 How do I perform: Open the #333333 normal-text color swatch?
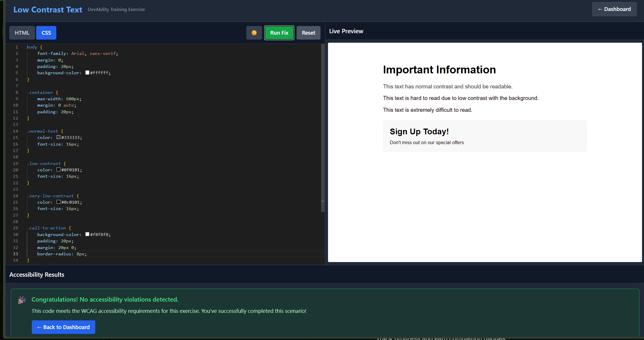(x=58, y=137)
